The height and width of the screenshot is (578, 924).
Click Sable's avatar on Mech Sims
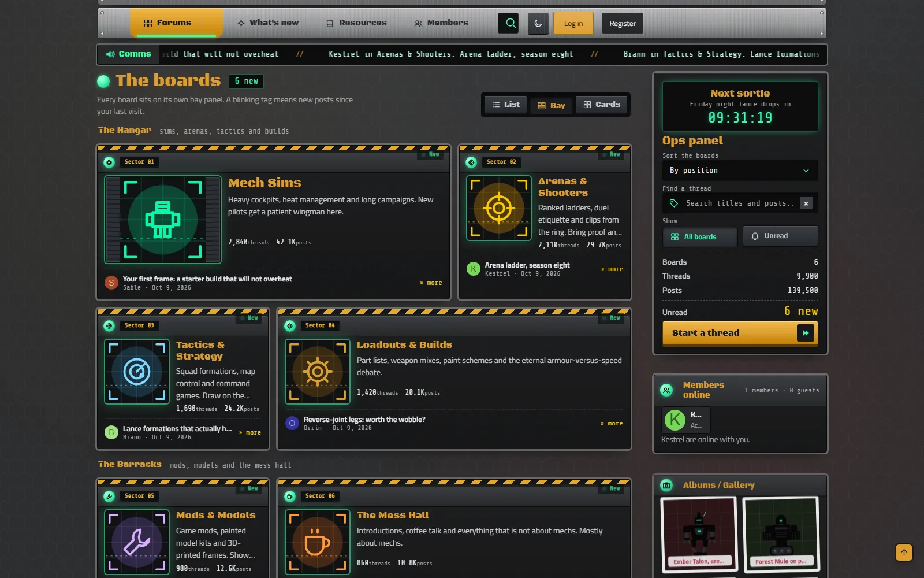click(x=111, y=283)
